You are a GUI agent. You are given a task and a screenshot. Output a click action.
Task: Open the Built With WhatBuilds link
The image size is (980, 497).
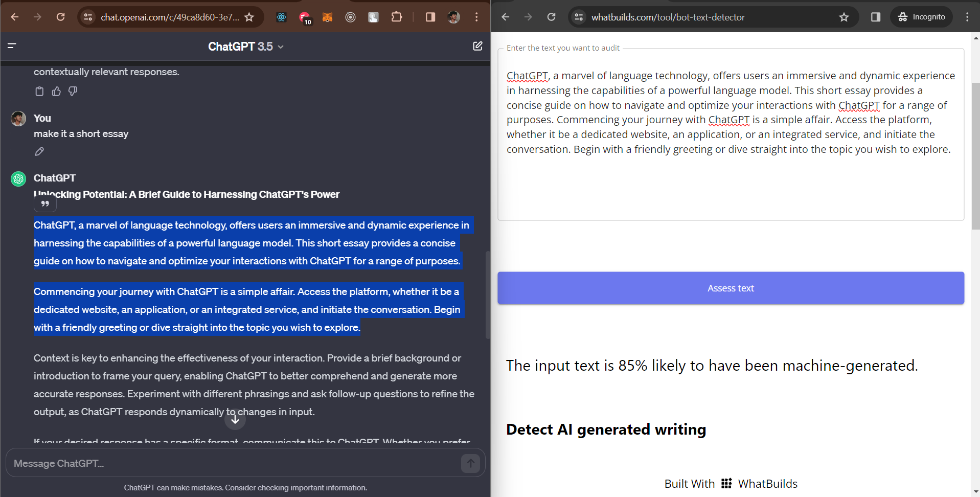click(731, 483)
